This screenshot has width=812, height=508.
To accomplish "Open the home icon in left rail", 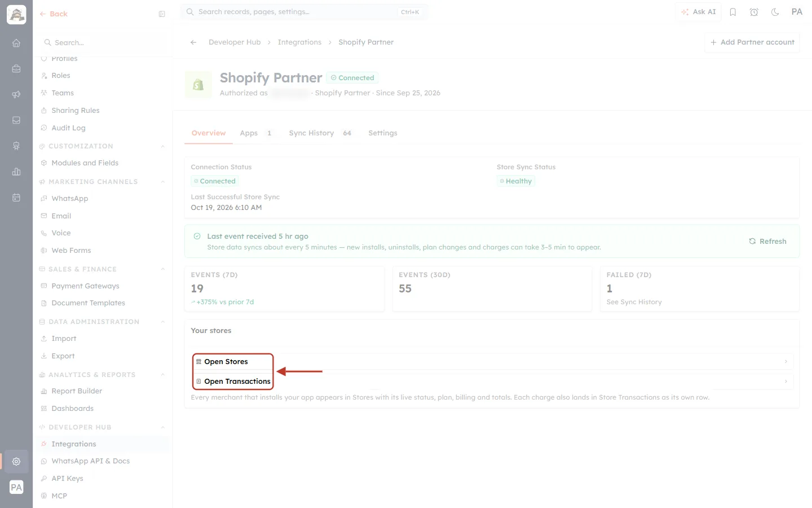I will coord(16,43).
